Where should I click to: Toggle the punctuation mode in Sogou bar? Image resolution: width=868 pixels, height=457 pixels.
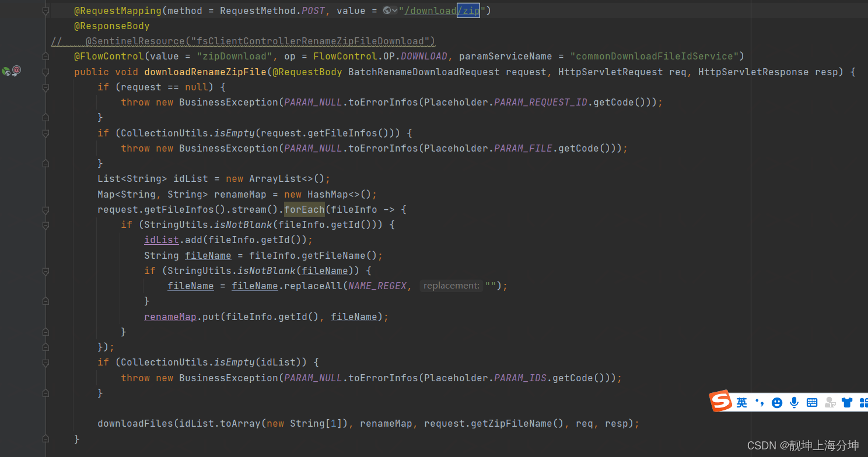759,402
